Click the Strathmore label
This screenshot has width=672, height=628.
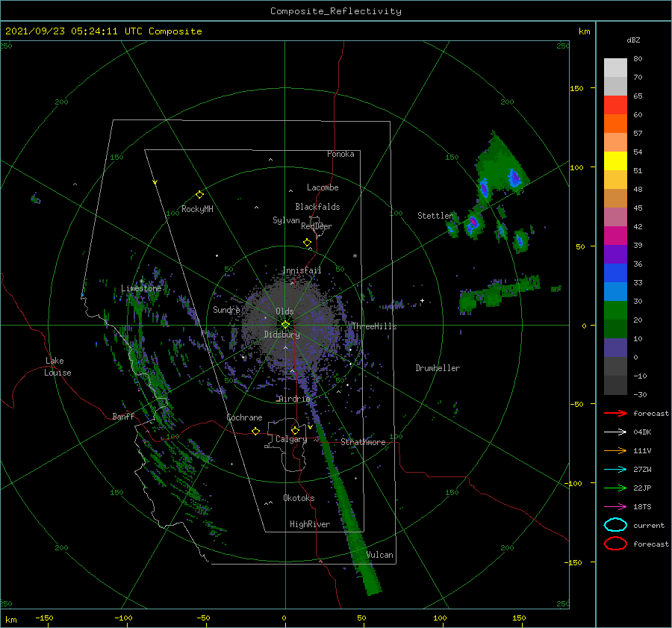(364, 442)
